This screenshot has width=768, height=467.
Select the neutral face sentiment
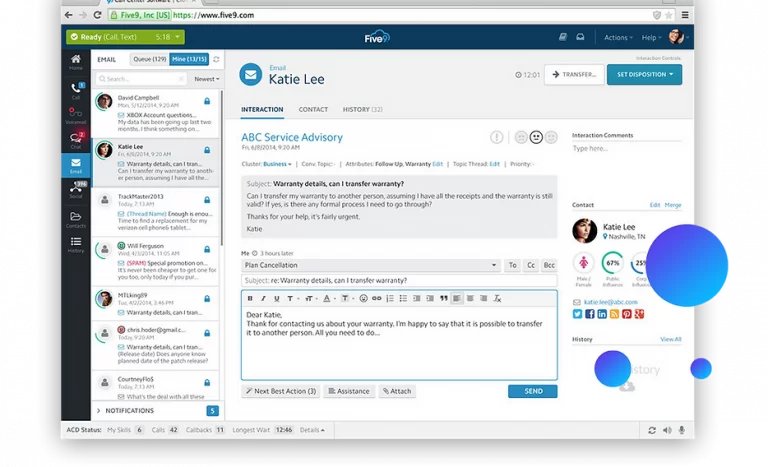point(536,137)
